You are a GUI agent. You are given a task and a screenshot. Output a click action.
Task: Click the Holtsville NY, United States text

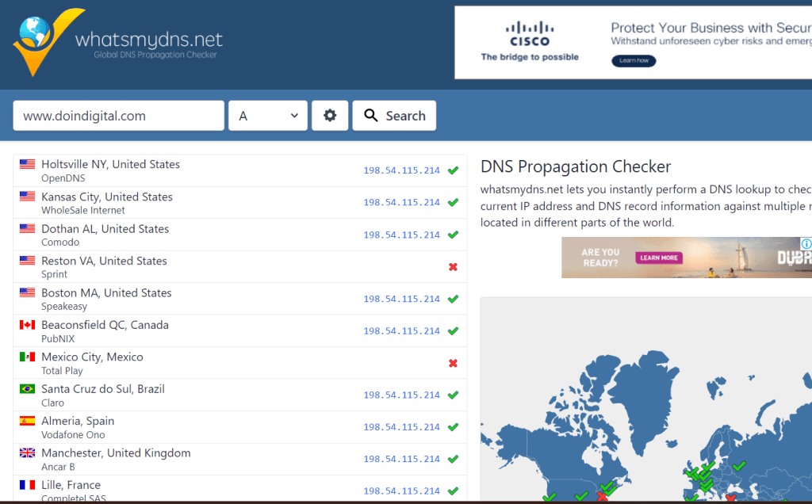point(110,164)
